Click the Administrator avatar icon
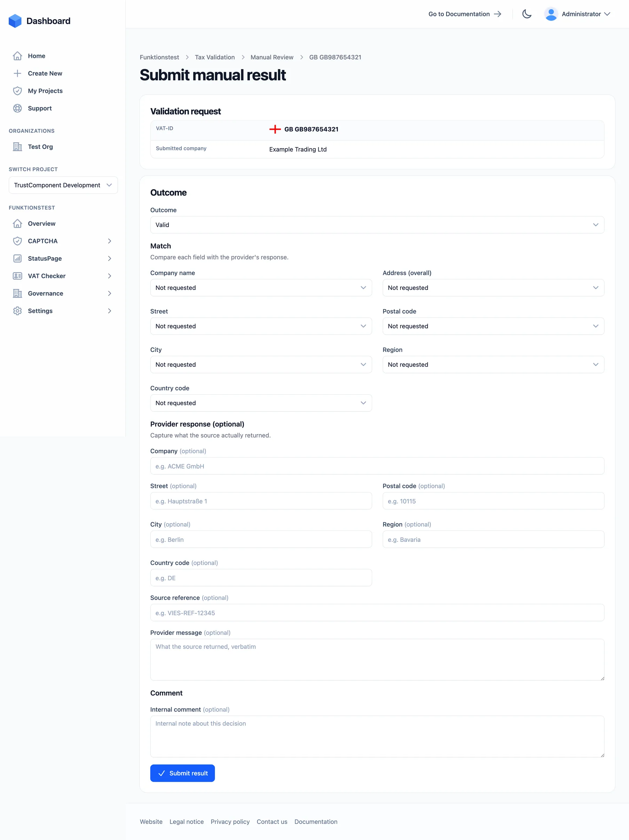The image size is (629, 840). [x=551, y=14]
